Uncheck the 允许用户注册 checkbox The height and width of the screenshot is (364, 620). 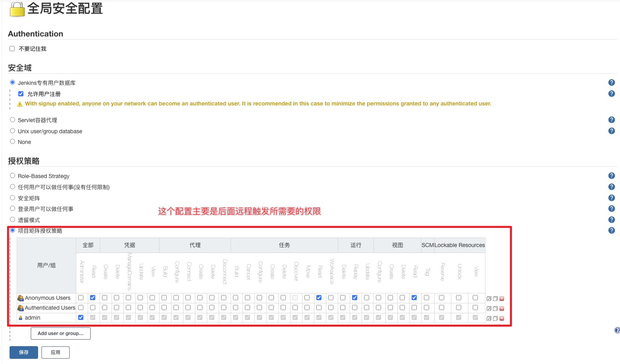tap(21, 94)
